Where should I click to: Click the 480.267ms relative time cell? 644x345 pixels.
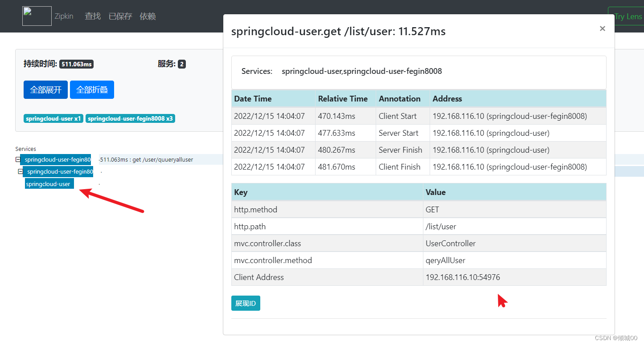pyautogui.click(x=345, y=150)
